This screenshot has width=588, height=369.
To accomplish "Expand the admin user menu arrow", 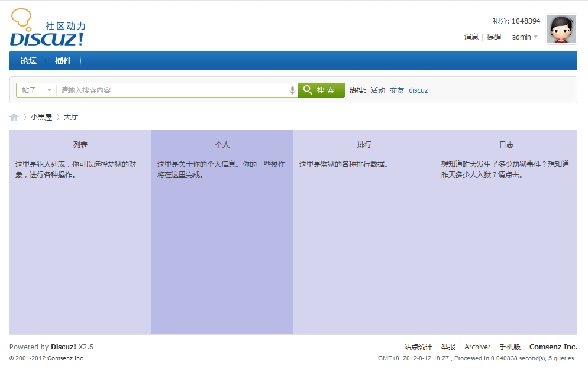I will click(535, 37).
